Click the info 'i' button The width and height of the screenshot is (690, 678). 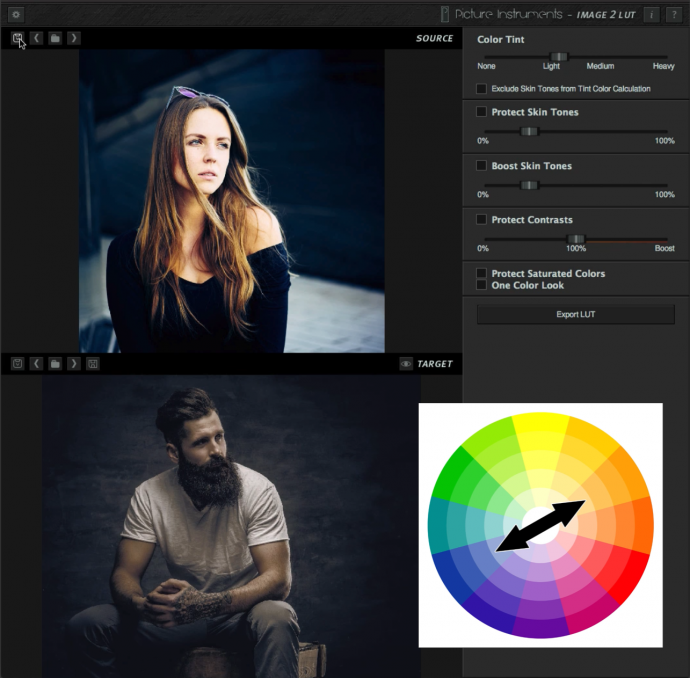tap(652, 15)
